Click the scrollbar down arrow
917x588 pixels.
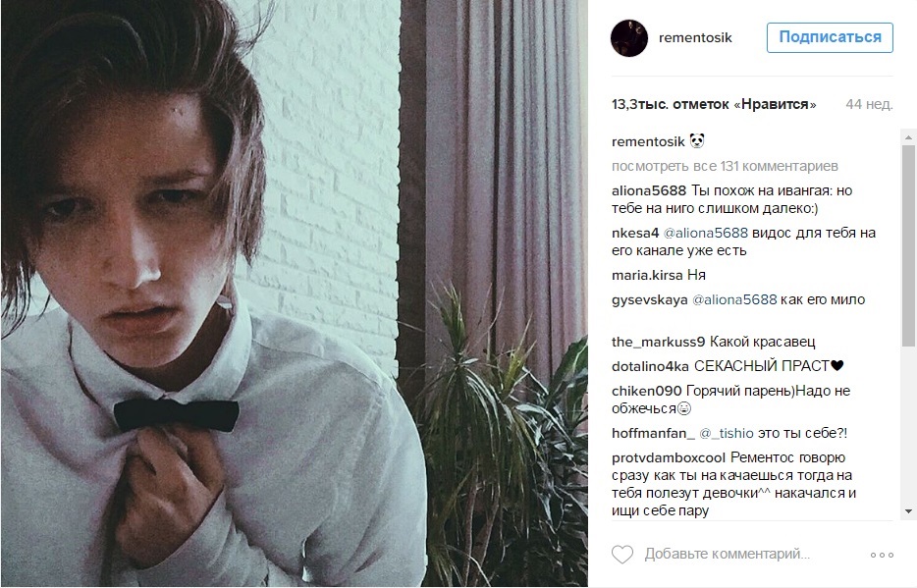point(908,511)
